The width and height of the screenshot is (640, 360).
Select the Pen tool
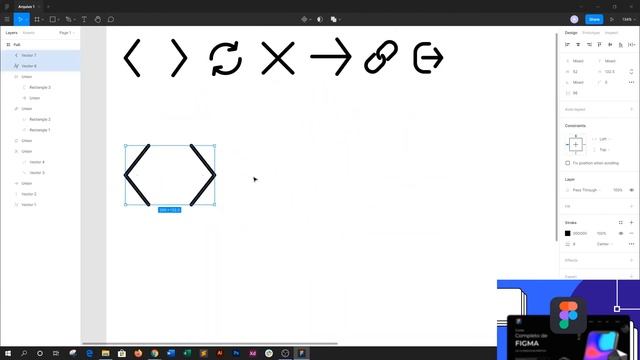(x=68, y=19)
